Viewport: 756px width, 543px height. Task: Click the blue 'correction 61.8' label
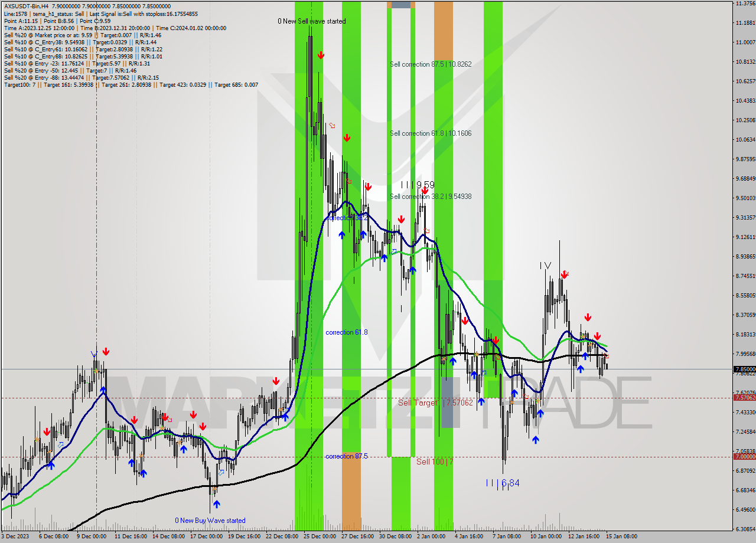pos(347,332)
